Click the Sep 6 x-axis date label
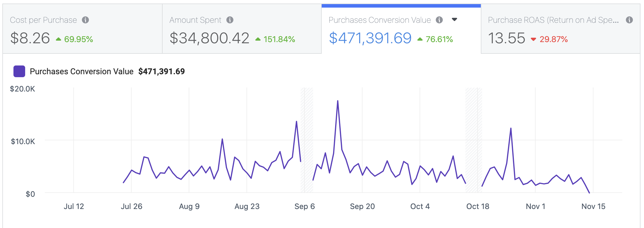This screenshot has width=644, height=228. 304,206
